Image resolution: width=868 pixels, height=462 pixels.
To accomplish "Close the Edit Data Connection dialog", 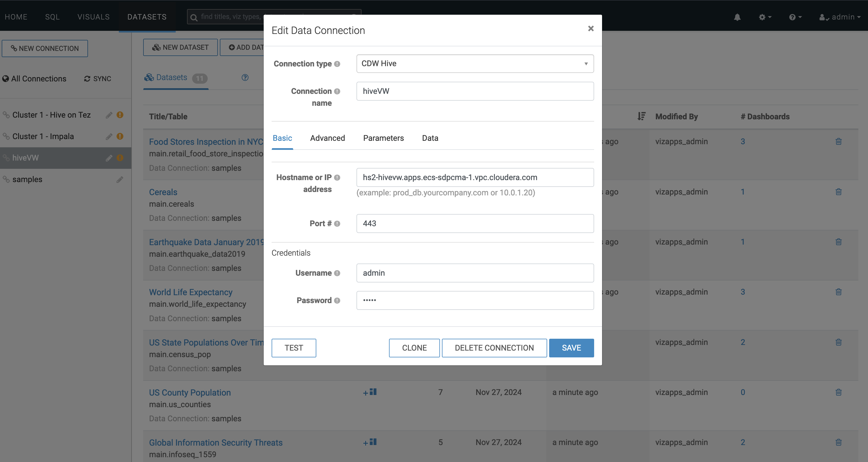I will tap(590, 29).
